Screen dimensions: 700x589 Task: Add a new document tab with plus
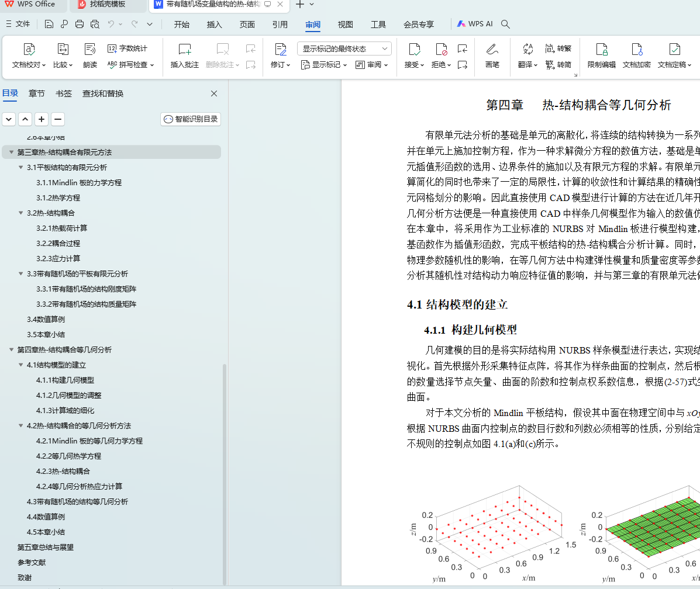pyautogui.click(x=300, y=5)
